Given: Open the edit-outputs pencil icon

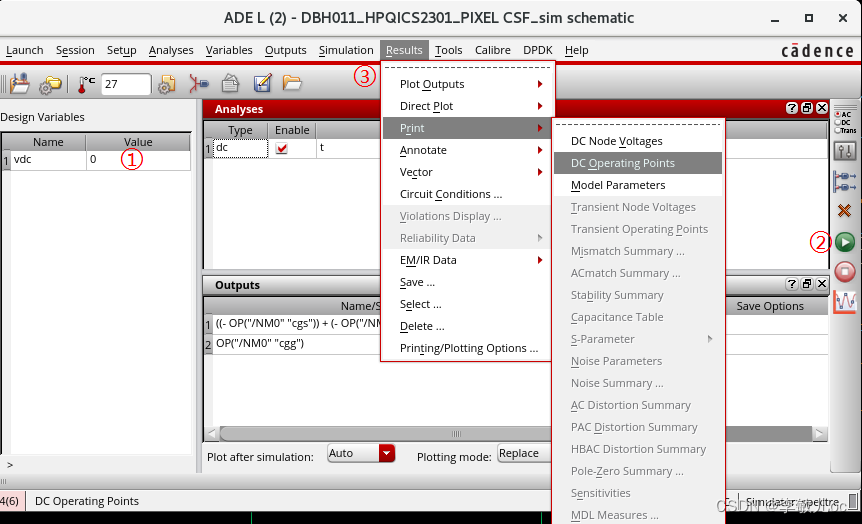Looking at the screenshot, I should click(262, 84).
